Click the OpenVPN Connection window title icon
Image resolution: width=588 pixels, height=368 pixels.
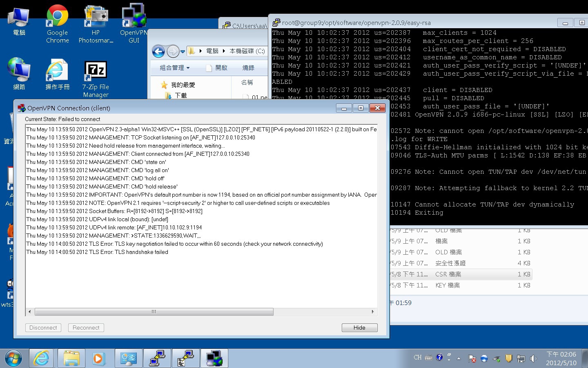point(22,108)
